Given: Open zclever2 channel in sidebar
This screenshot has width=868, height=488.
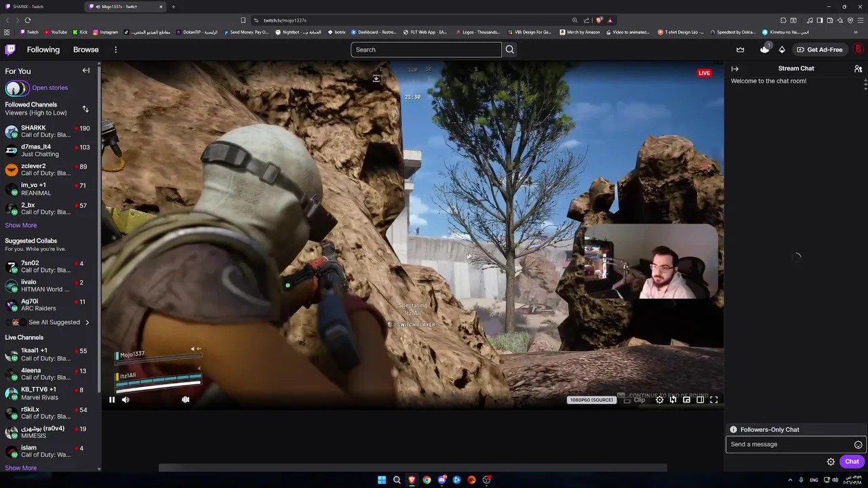Looking at the screenshot, I should pos(49,169).
